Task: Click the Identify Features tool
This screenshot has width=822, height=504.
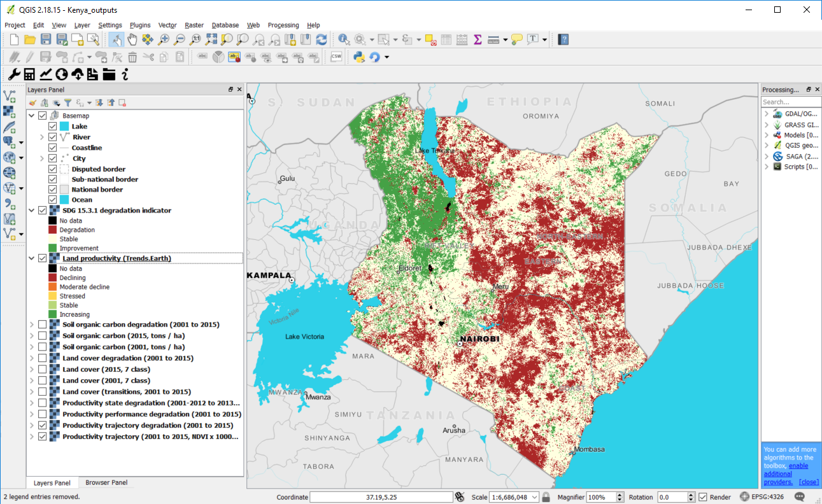Action: 344,39
